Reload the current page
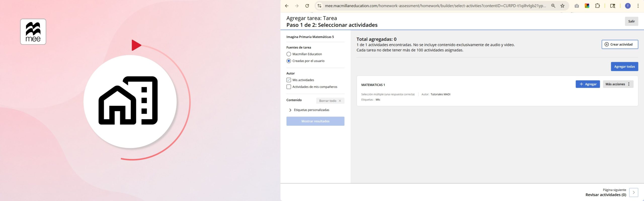 pyautogui.click(x=307, y=6)
